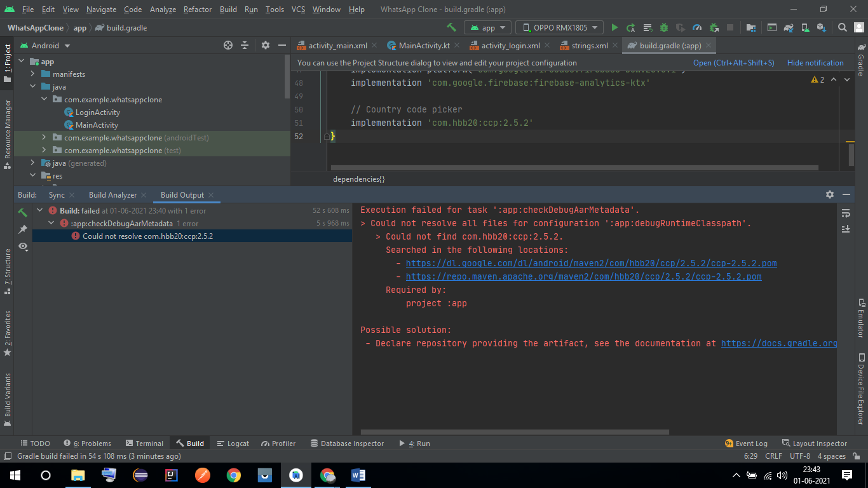Open Layout Inspector from status bar
Image resolution: width=868 pixels, height=488 pixels.
(815, 444)
